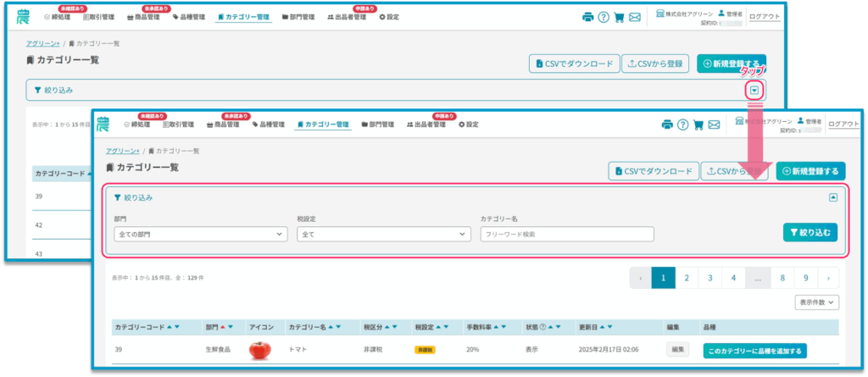This screenshot has width=868, height=377.
Task: Collapse the 絞り込み panel in the foreground window
Action: (x=832, y=197)
